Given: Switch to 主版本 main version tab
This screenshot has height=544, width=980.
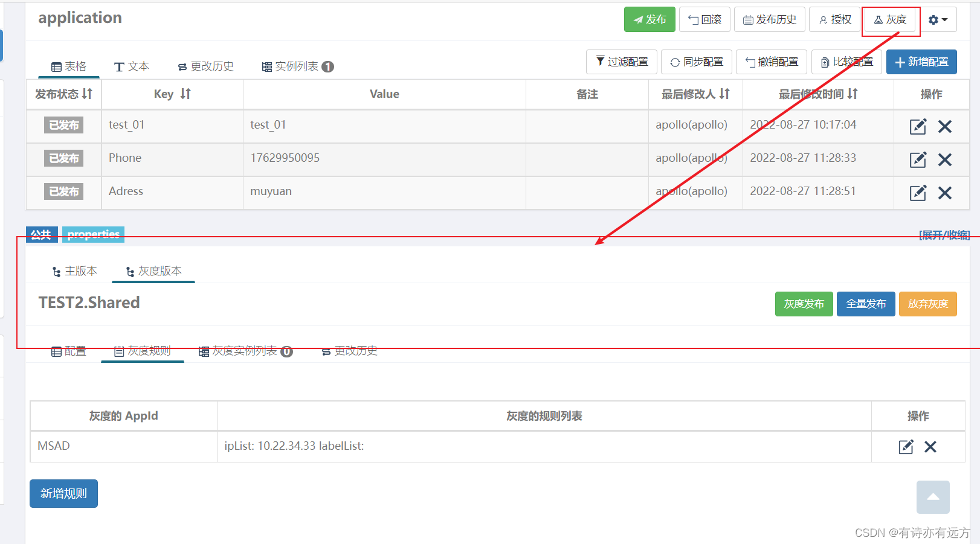Looking at the screenshot, I should click(x=75, y=271).
